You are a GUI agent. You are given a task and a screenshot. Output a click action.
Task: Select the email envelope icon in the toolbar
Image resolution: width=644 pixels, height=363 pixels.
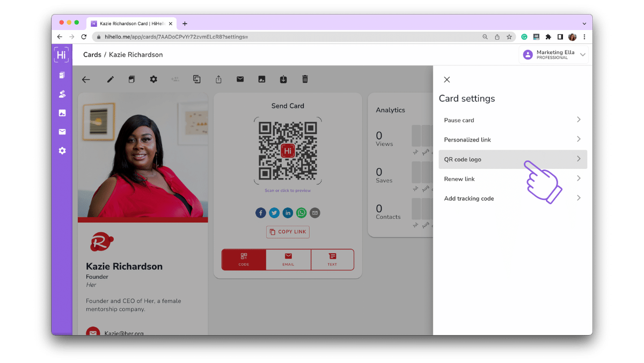[240, 79]
